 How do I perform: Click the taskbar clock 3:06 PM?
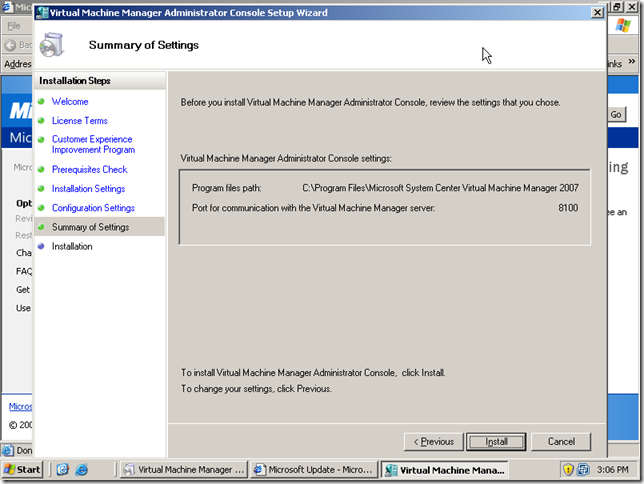click(612, 470)
